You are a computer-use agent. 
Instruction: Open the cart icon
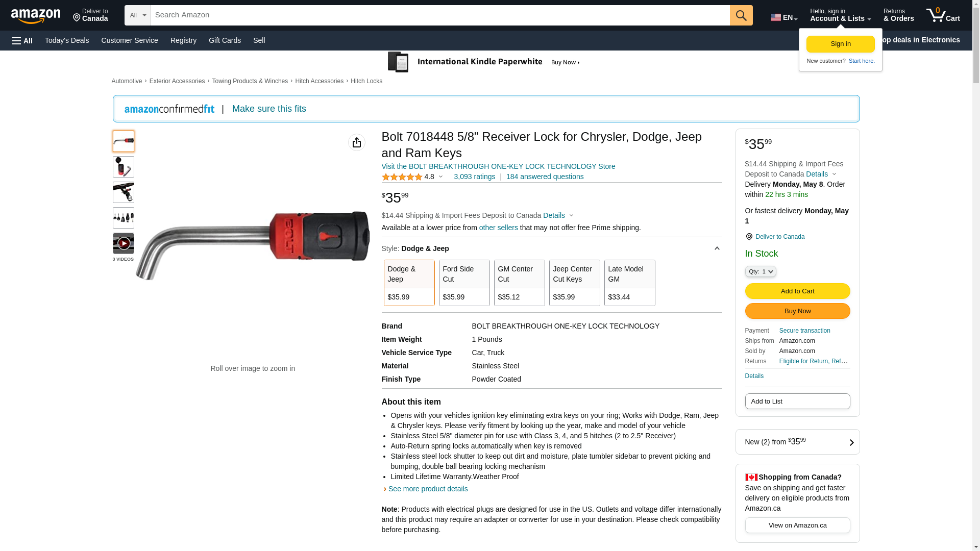pyautogui.click(x=943, y=15)
